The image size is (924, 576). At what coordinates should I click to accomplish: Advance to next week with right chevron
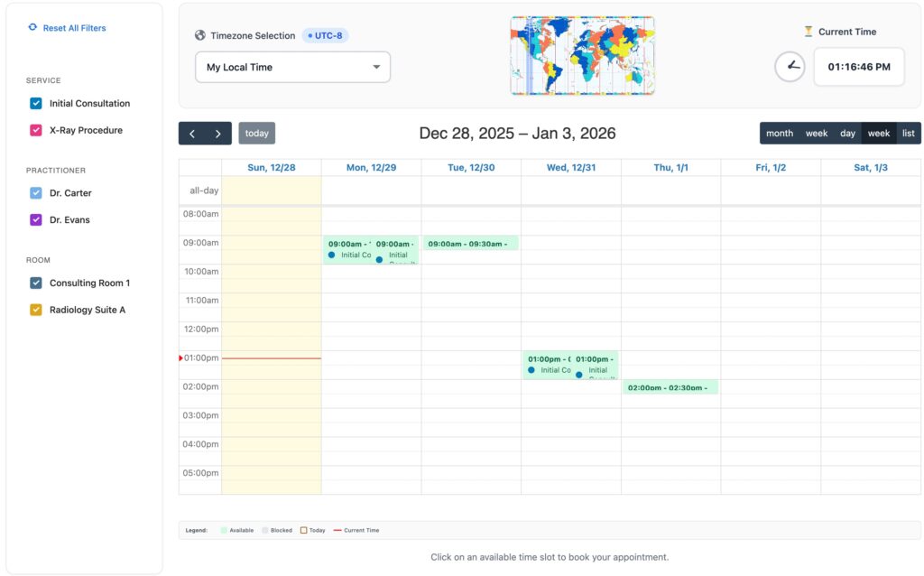click(x=217, y=134)
